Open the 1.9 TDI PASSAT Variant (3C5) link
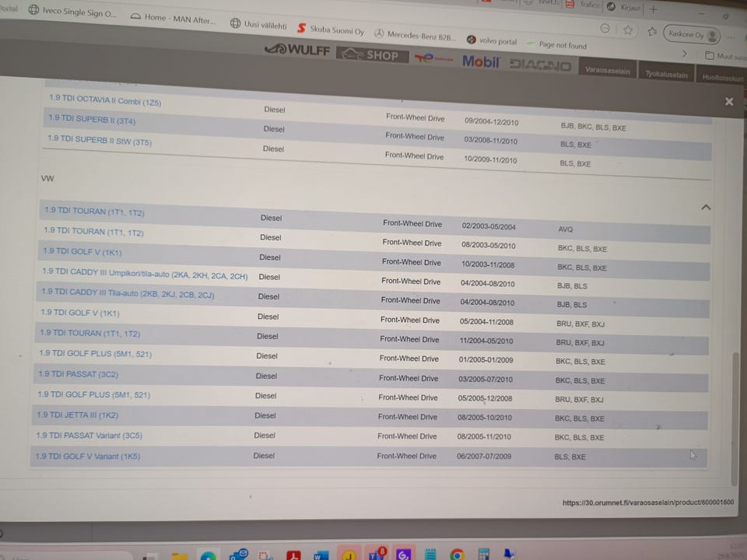 click(x=89, y=436)
